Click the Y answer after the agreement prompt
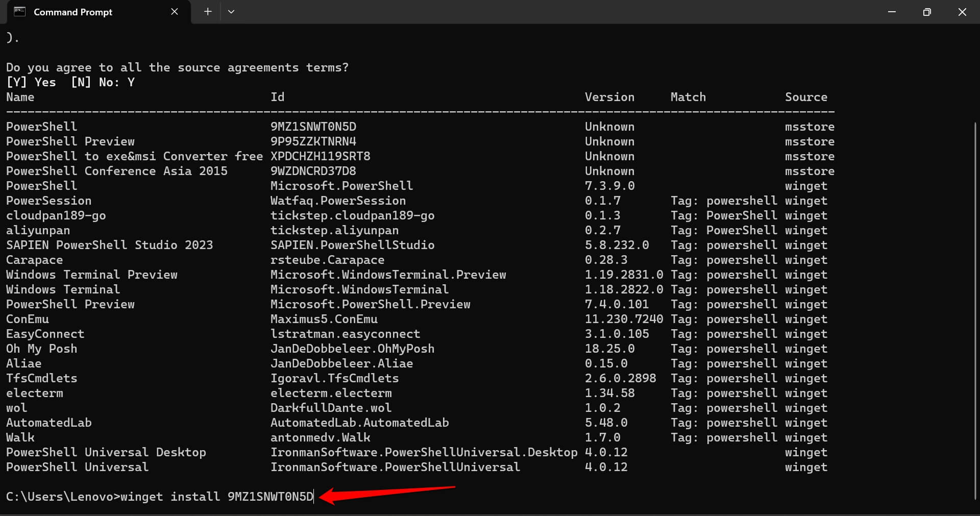Image resolution: width=980 pixels, height=516 pixels. click(x=131, y=82)
